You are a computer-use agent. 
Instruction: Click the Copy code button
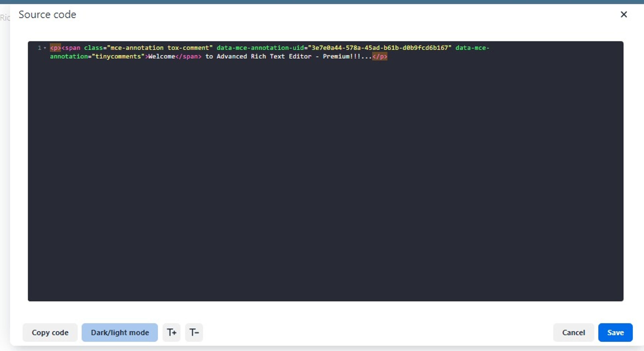pyautogui.click(x=50, y=333)
